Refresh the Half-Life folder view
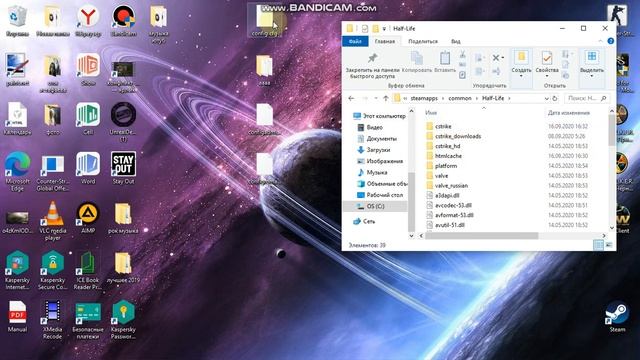The height and width of the screenshot is (360, 640). [555, 98]
